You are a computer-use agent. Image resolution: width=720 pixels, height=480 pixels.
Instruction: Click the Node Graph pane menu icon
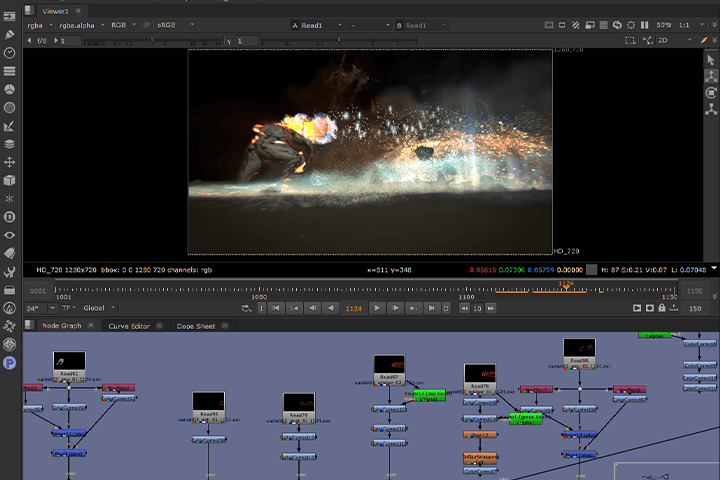pyautogui.click(x=29, y=325)
